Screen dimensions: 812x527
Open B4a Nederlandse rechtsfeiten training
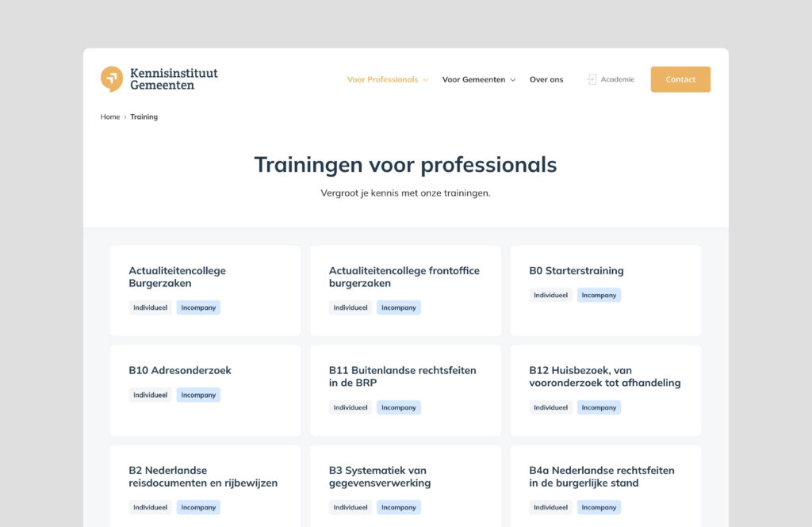point(601,476)
